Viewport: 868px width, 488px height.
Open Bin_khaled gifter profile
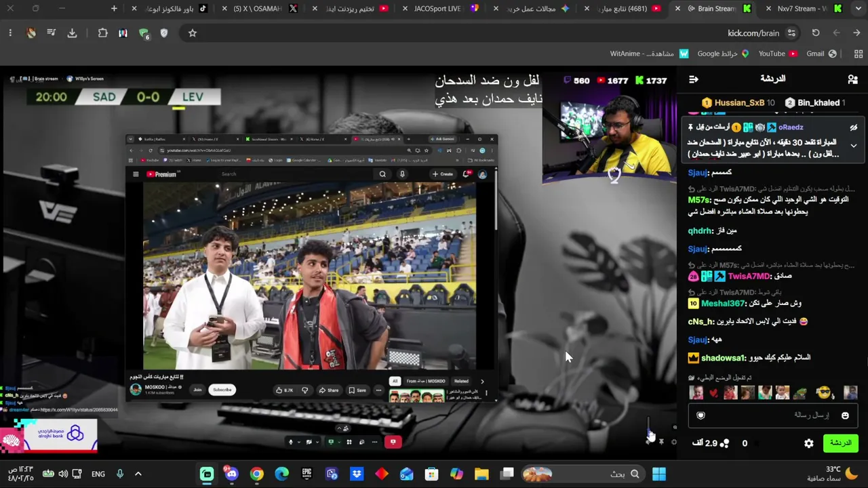tap(814, 103)
